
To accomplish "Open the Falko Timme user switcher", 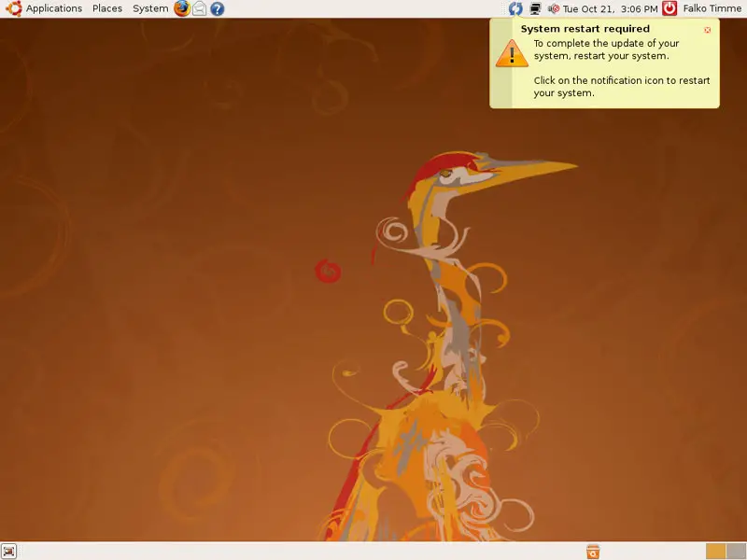I will 712,8.
